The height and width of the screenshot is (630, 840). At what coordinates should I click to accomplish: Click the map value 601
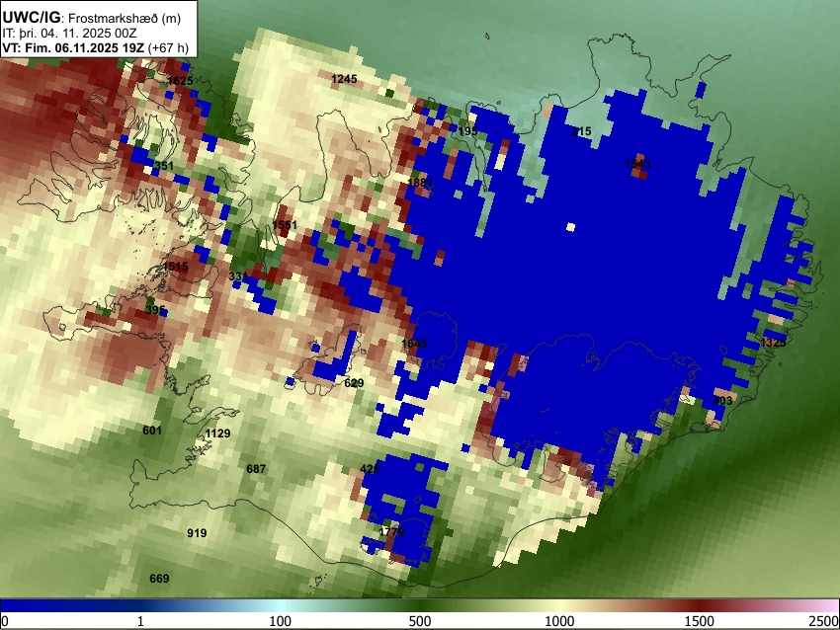(152, 431)
